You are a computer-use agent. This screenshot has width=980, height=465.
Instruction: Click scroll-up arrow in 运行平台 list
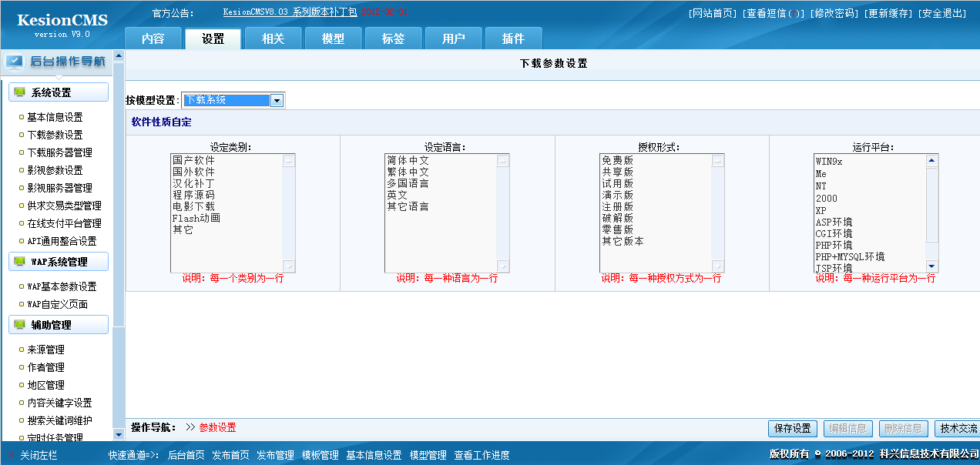pos(931,161)
